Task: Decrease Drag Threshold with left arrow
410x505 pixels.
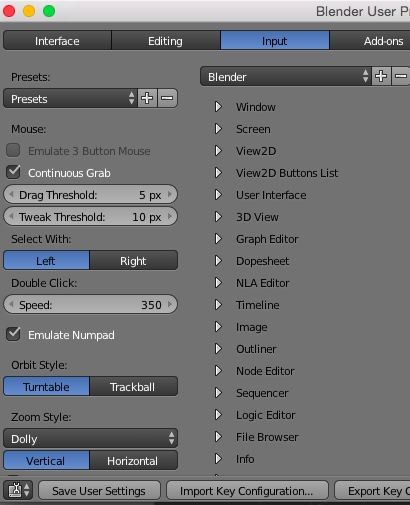Action: pyautogui.click(x=11, y=194)
